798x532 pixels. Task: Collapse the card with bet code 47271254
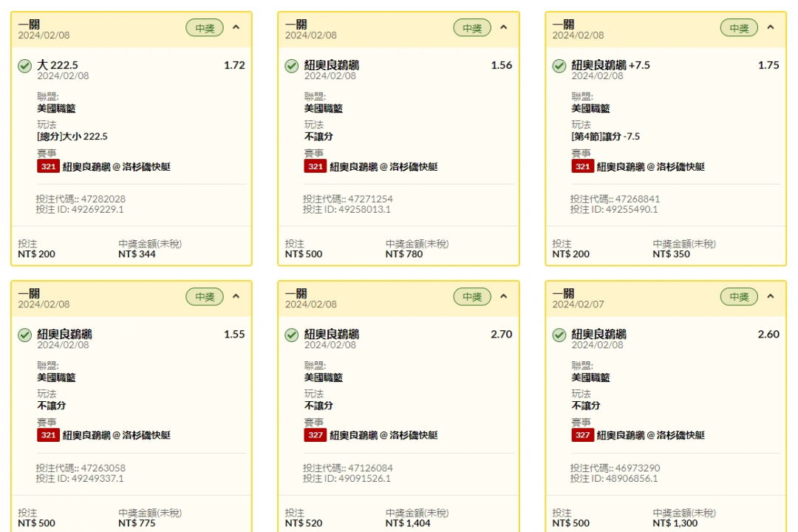tap(503, 27)
